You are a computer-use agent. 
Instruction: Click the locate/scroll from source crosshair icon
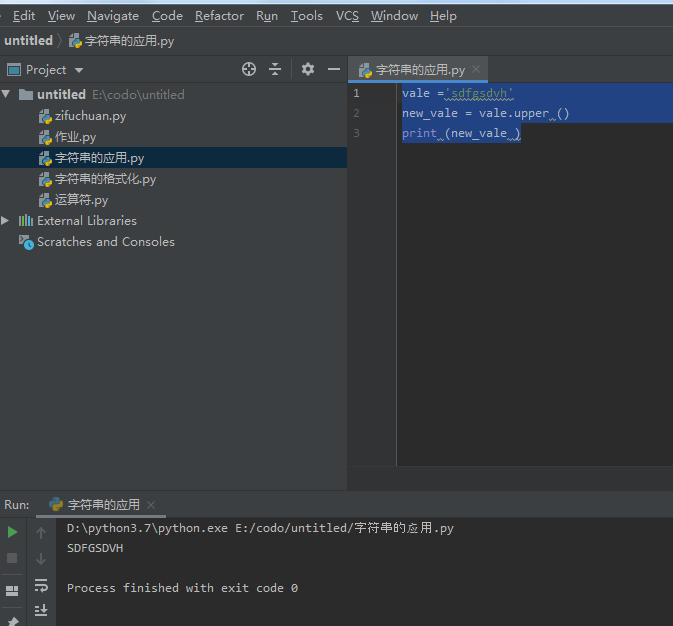(249, 69)
